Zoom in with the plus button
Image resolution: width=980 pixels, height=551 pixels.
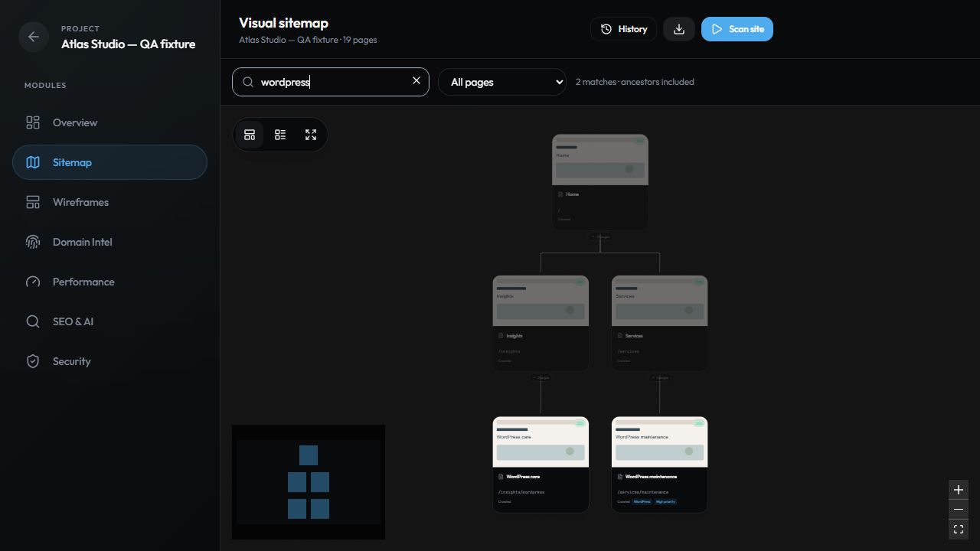pyautogui.click(x=959, y=490)
